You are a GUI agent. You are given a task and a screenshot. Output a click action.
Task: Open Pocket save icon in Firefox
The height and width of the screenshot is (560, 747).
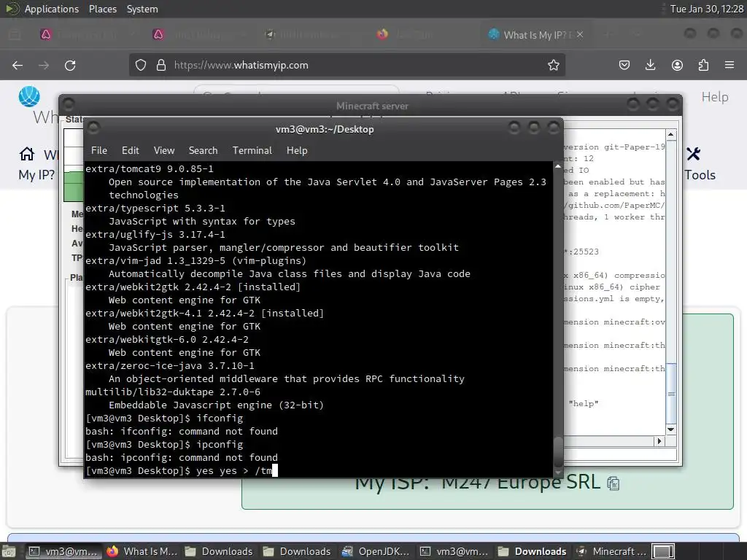[624, 65]
